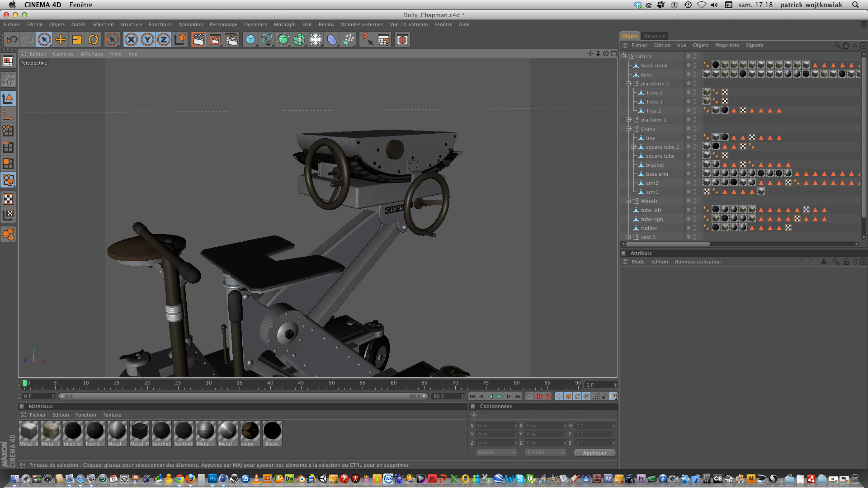Switch to the Structure tab
The height and width of the screenshot is (488, 868).
coord(654,36)
